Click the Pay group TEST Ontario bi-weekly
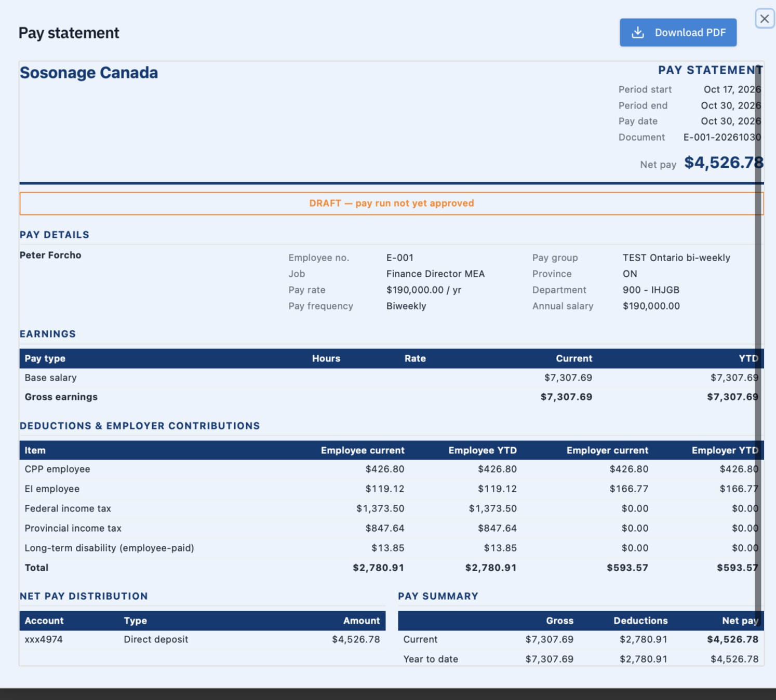Screen dimensions: 776x700 pyautogui.click(x=676, y=258)
